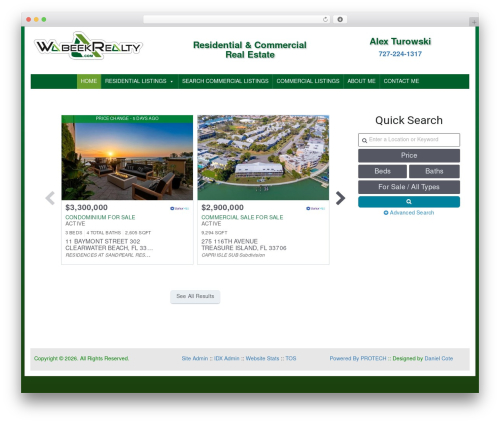Expand Residential Listings dropdown menu
Viewport: 500px width, 423px height.
[x=139, y=81]
